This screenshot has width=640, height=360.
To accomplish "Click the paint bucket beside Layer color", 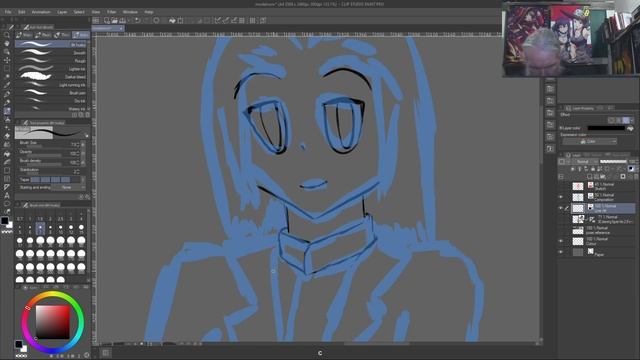I will tap(630, 128).
